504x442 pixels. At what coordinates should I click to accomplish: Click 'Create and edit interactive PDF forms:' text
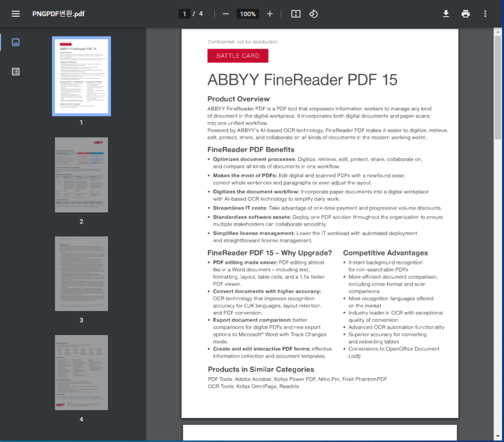[x=261, y=349]
